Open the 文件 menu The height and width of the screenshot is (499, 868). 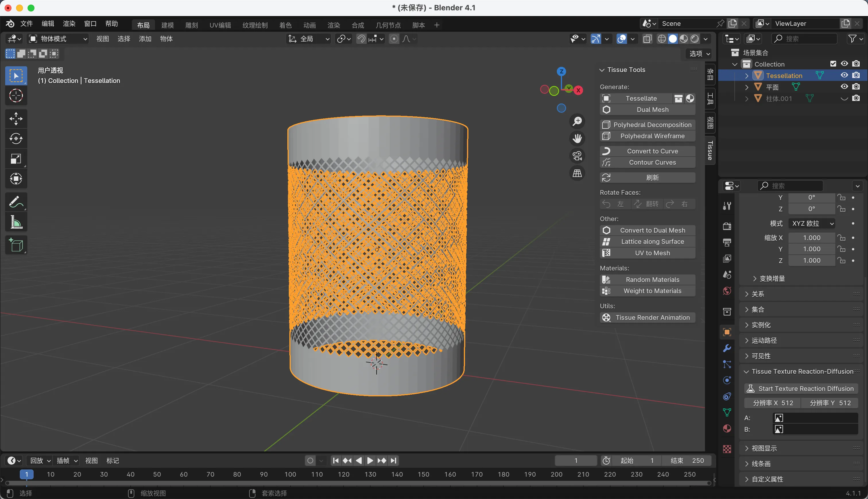coord(26,24)
